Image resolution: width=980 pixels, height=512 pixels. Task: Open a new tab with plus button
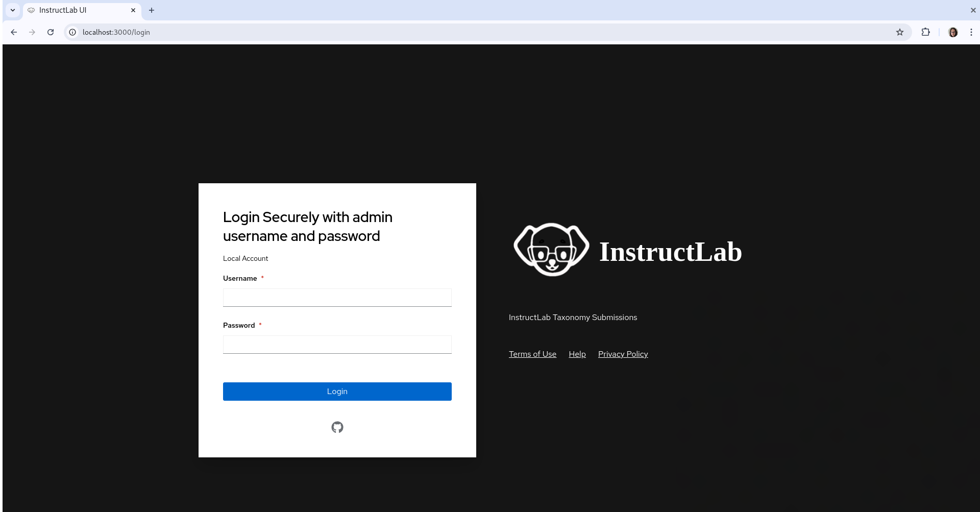click(152, 10)
